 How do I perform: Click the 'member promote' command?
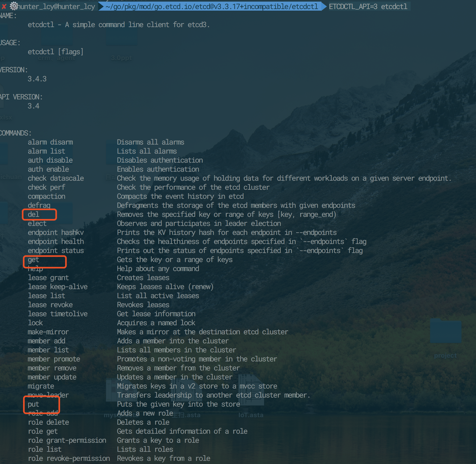click(54, 359)
